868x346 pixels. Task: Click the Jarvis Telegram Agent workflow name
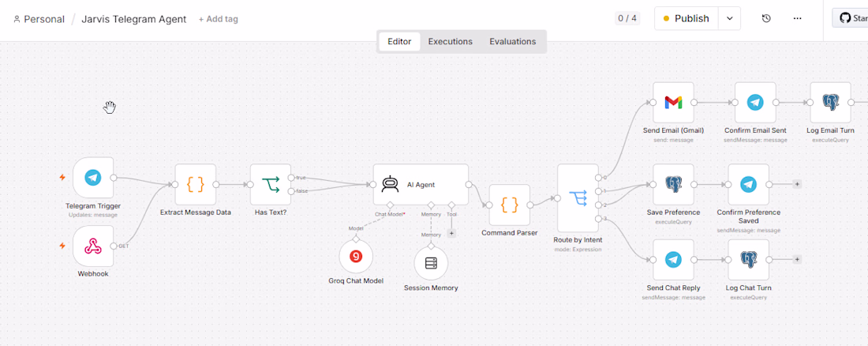pos(134,19)
